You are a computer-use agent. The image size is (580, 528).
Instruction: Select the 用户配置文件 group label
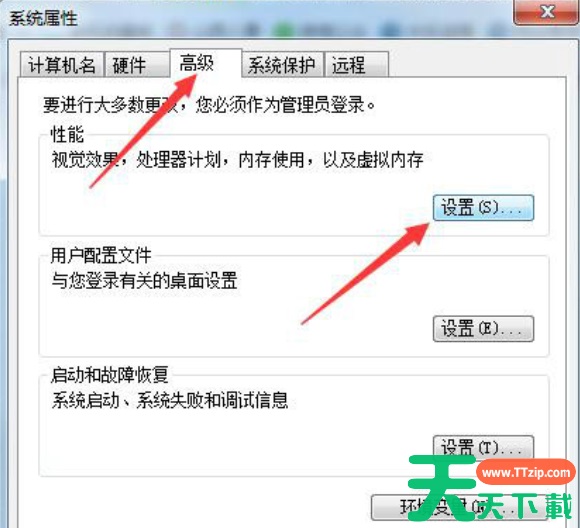[x=101, y=255]
